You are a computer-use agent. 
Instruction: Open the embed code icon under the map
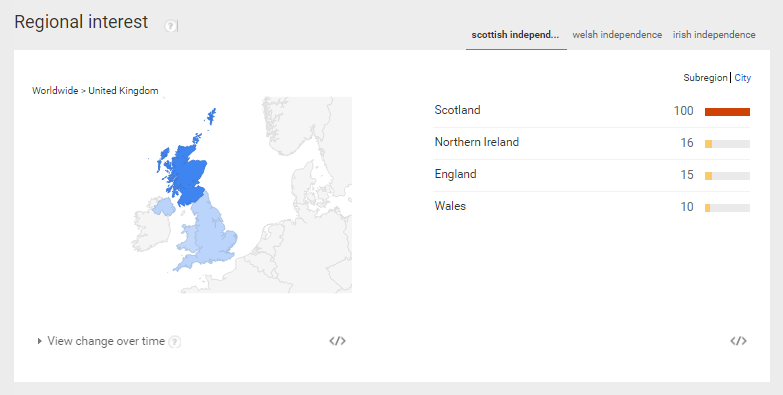[338, 341]
